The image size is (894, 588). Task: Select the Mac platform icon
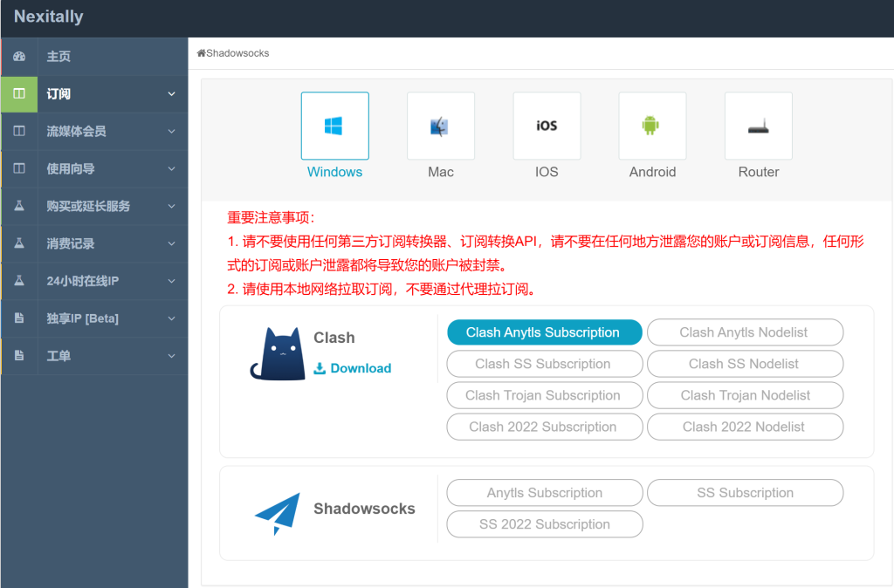441,126
